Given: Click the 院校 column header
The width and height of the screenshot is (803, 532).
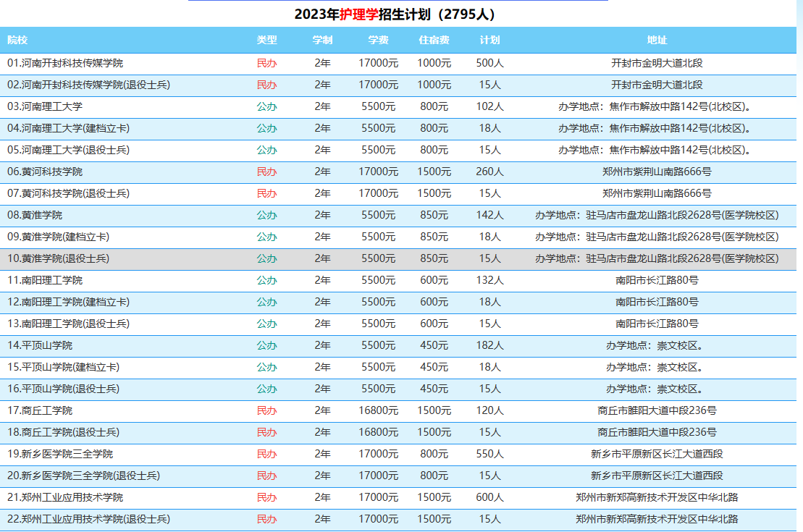Looking at the screenshot, I should 17,40.
